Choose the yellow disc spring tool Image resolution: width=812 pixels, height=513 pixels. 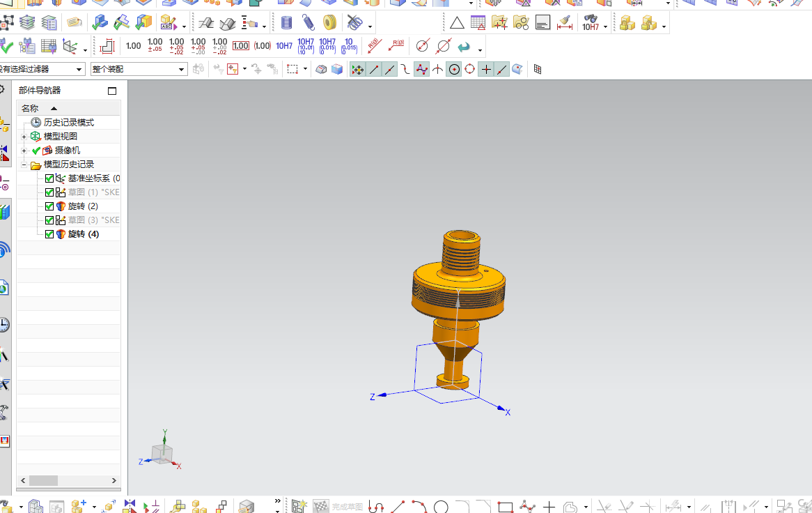[x=329, y=23]
